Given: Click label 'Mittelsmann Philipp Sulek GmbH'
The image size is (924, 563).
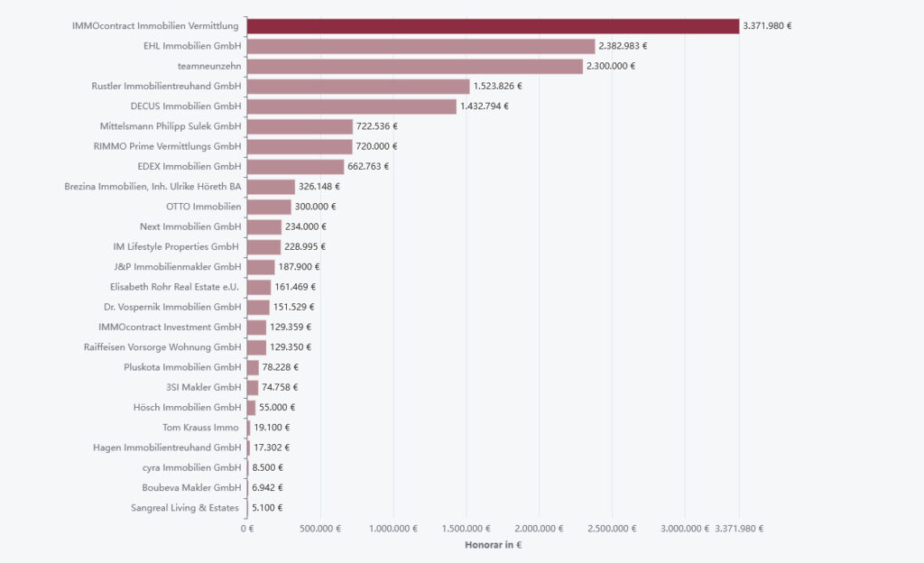Looking at the screenshot, I should click(171, 126).
